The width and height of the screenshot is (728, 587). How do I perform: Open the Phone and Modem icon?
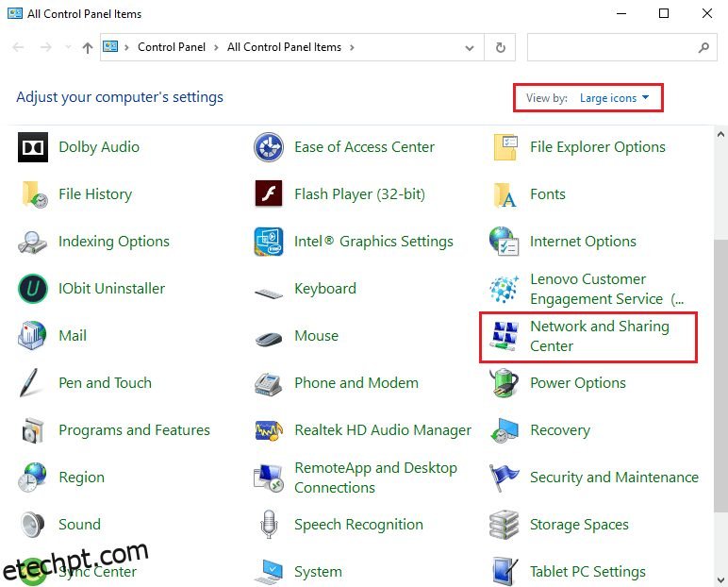(269, 384)
